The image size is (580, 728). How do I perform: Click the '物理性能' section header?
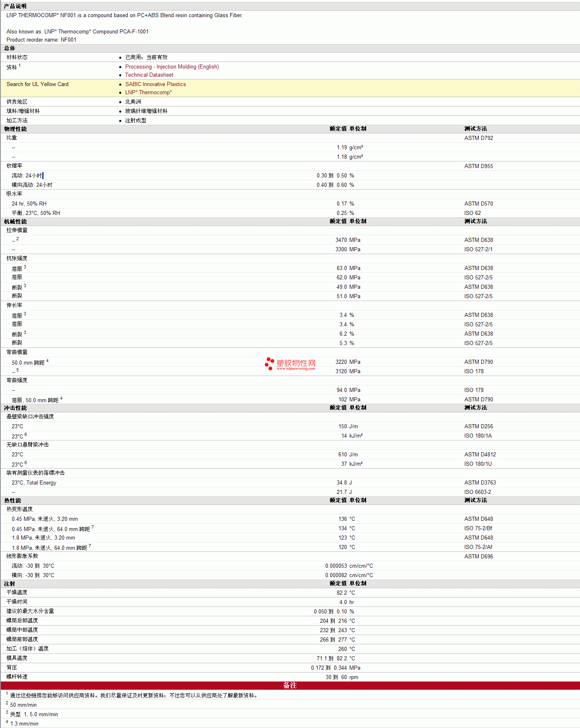pos(16,129)
